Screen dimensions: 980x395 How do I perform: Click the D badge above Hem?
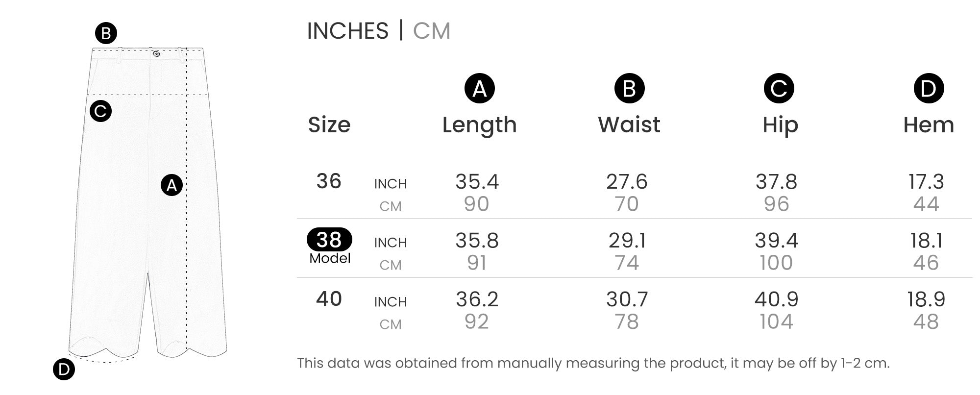(929, 89)
